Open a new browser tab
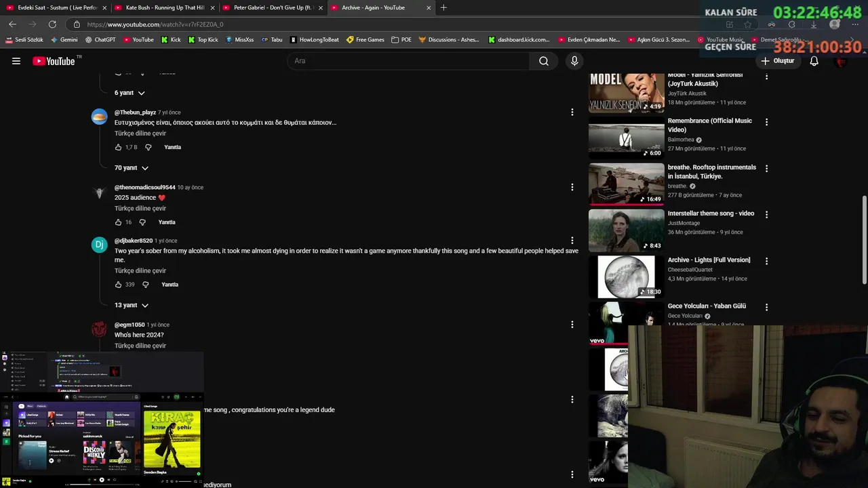868x488 pixels. [443, 7]
